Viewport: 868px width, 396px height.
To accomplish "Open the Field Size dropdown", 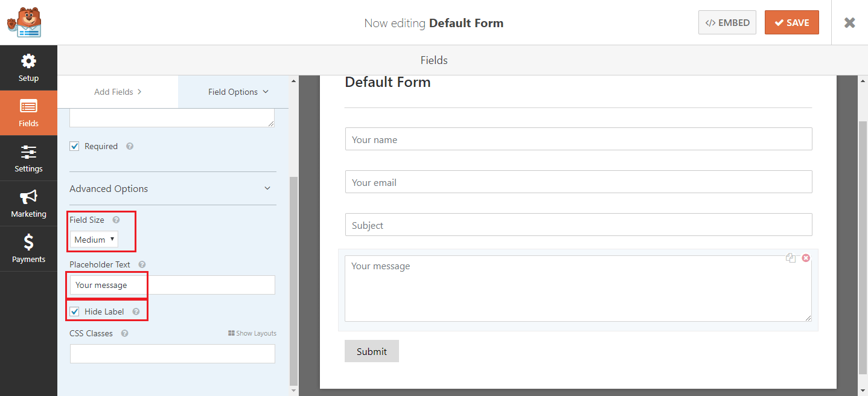I will click(x=94, y=240).
